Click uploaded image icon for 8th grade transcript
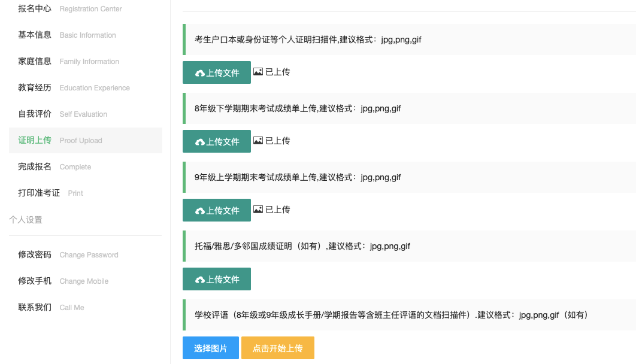 tap(258, 141)
